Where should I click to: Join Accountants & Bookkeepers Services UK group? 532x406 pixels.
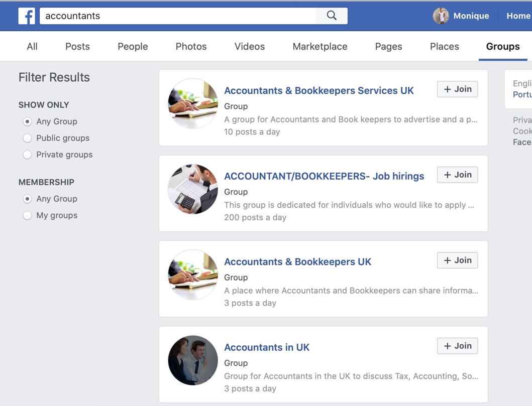(457, 89)
